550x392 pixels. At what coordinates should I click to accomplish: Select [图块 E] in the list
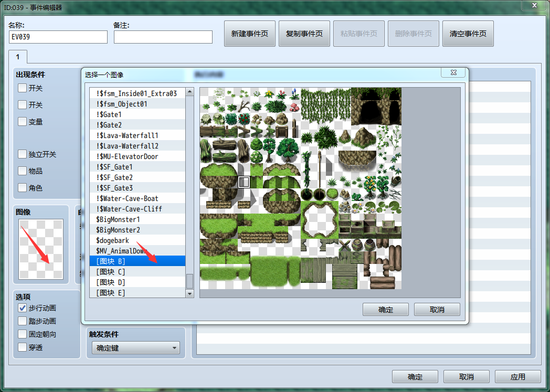[137, 292]
